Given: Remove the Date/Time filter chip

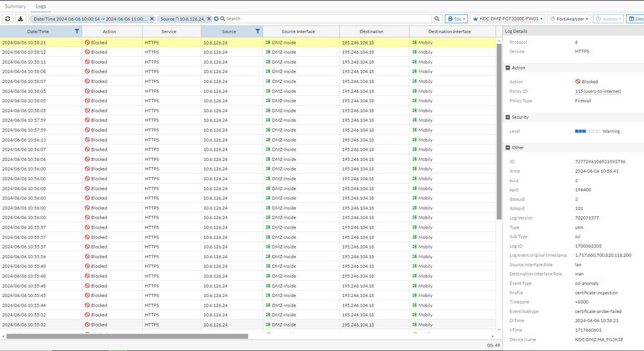Looking at the screenshot, I should [x=152, y=19].
